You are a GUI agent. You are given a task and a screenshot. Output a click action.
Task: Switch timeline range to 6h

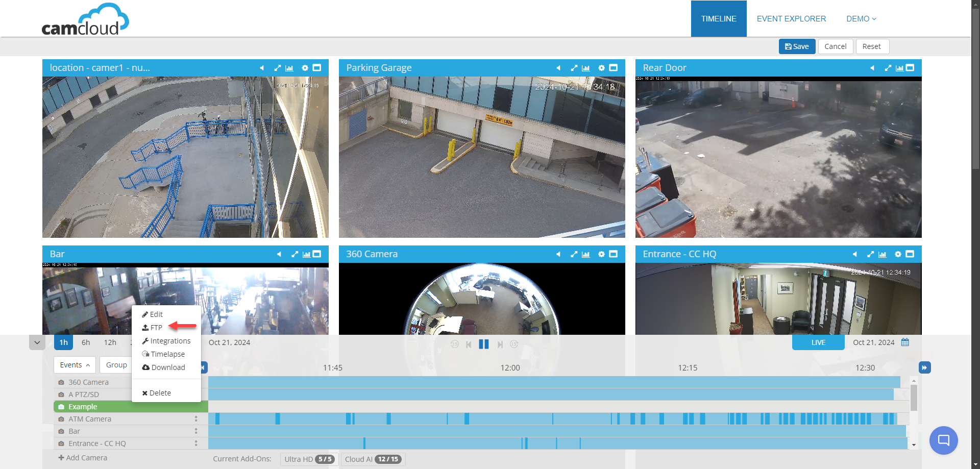coord(86,342)
